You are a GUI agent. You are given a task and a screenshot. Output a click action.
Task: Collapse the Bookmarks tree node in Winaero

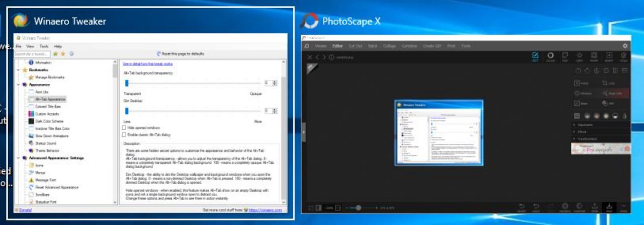[x=18, y=70]
